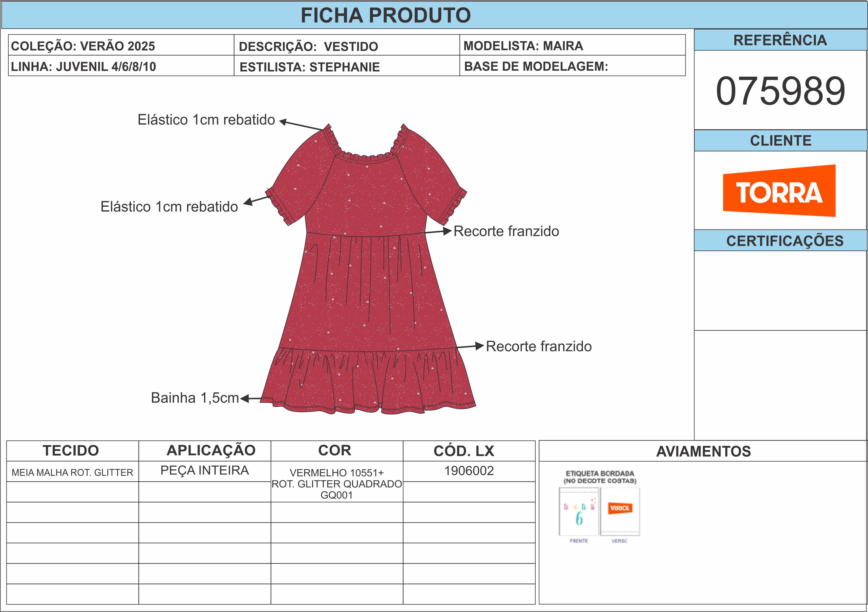Click the TORRA client logo
Image resolution: width=868 pixels, height=612 pixels.
(779, 191)
